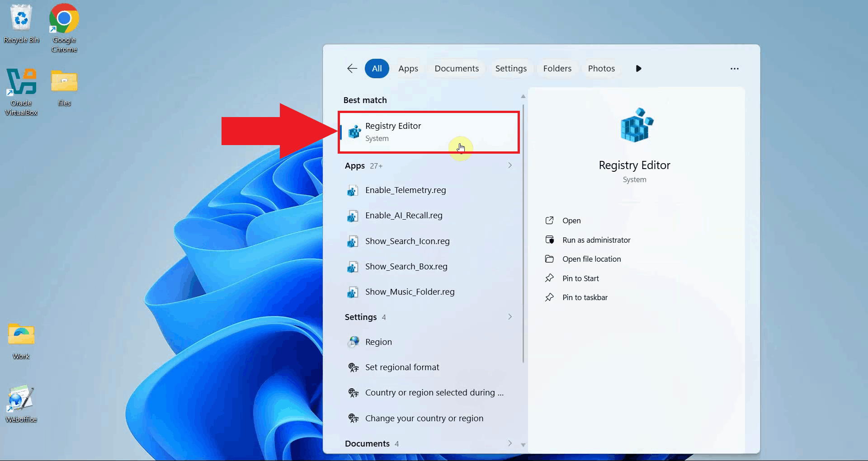Select Enable_Telemetry.reg from Apps results
The height and width of the screenshot is (461, 868).
pyautogui.click(x=405, y=190)
